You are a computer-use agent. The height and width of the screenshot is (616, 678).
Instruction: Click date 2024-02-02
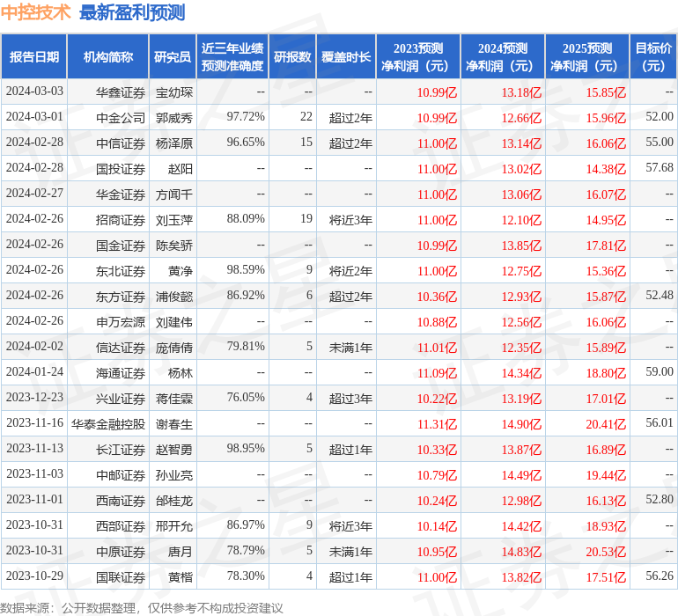pyautogui.click(x=34, y=346)
